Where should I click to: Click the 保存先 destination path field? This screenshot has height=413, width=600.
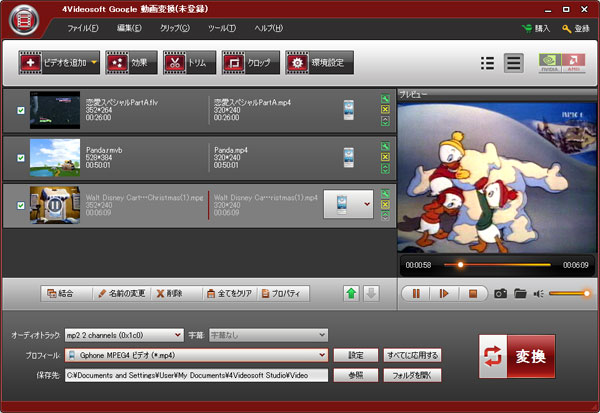coord(196,375)
